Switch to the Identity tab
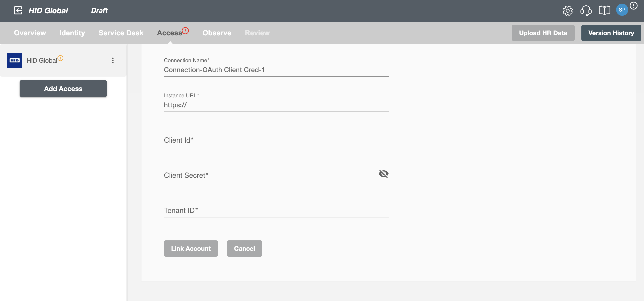644x301 pixels. (x=72, y=33)
